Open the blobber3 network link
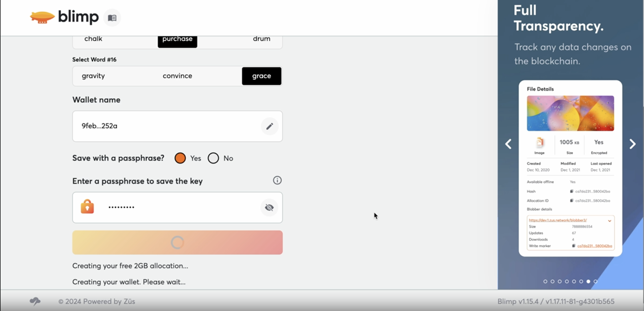The image size is (644, 311). tap(558, 220)
